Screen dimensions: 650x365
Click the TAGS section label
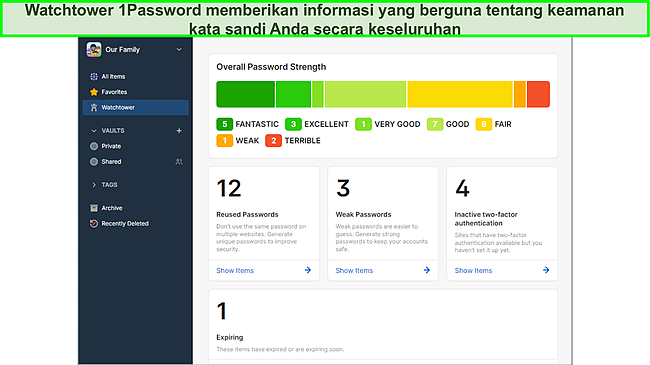[x=109, y=185]
